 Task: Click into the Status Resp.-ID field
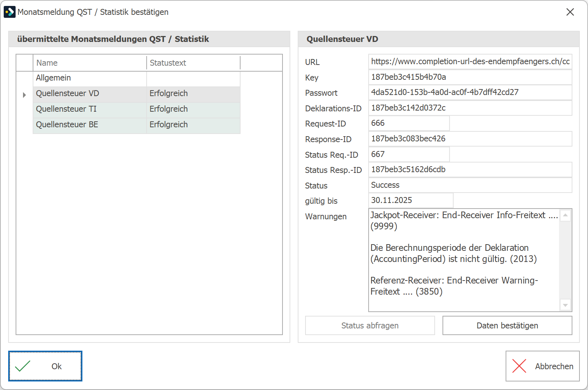point(470,170)
